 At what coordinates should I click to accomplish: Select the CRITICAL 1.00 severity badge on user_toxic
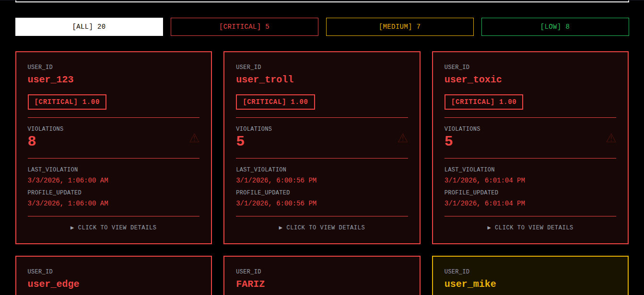[x=483, y=102]
